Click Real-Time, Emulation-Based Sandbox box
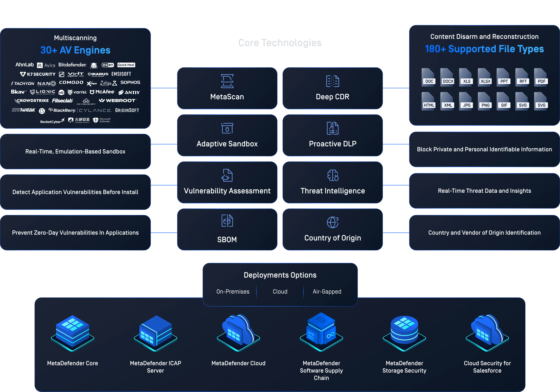 click(75, 152)
